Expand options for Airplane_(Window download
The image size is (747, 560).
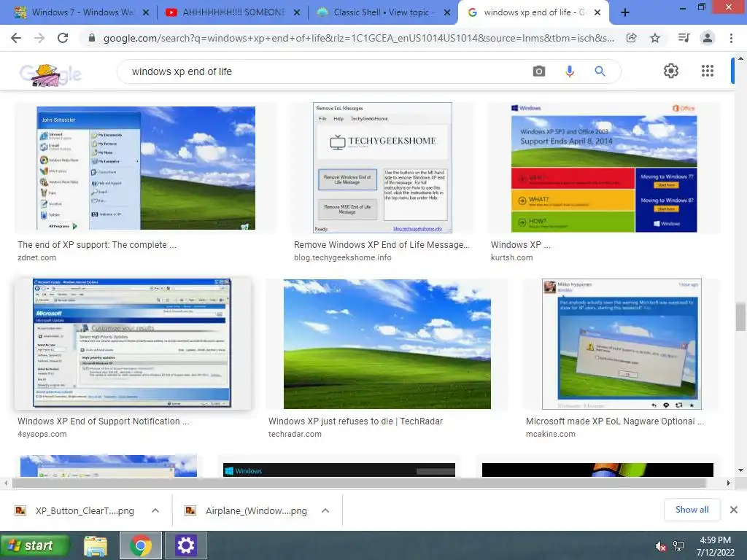point(325,510)
